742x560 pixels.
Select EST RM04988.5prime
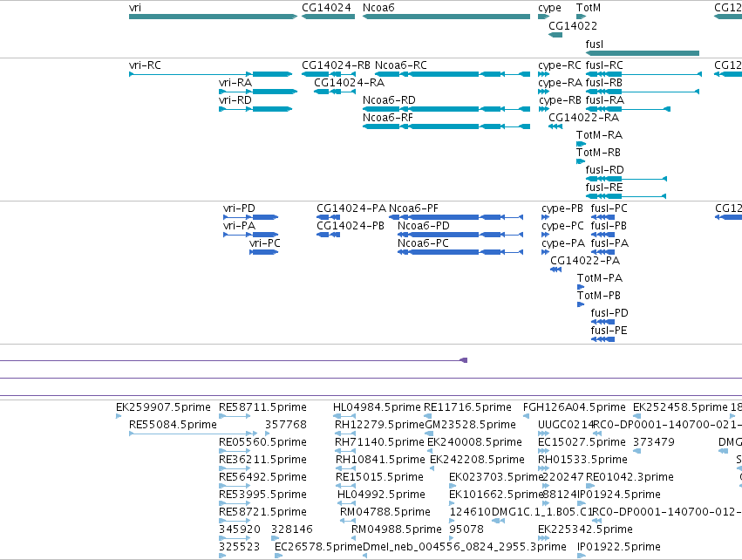355,538
